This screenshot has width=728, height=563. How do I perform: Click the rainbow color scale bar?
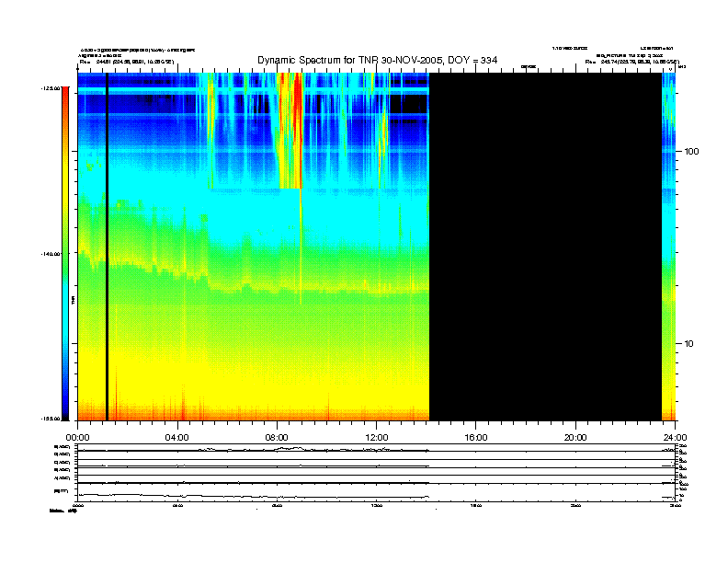tap(65, 254)
